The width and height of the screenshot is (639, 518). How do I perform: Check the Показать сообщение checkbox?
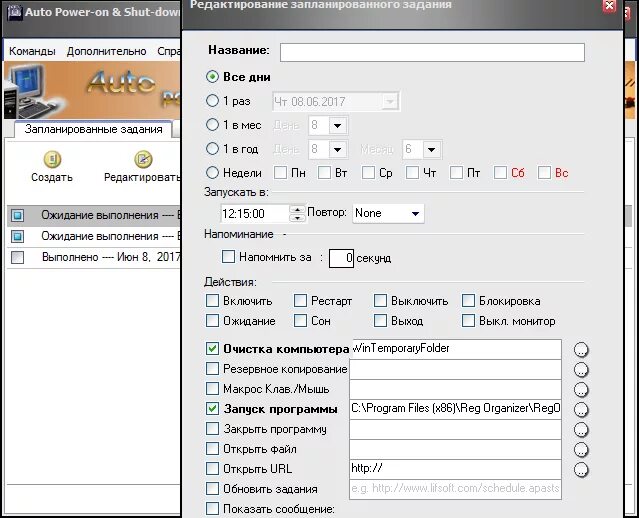(x=212, y=508)
